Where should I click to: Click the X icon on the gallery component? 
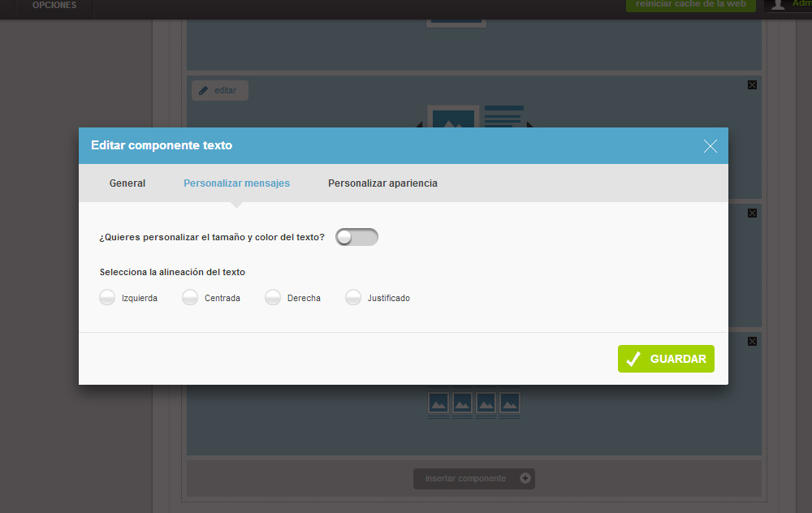(752, 341)
